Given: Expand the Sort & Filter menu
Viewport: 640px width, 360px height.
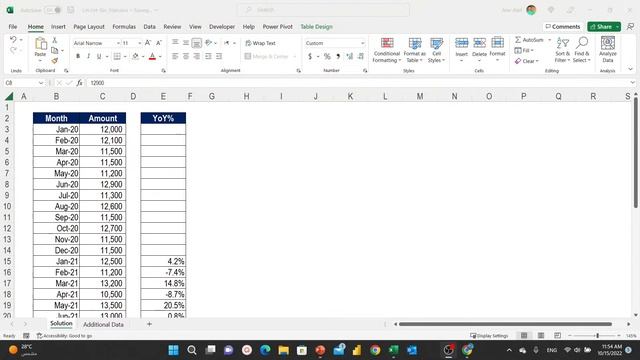Looking at the screenshot, I should pyautogui.click(x=562, y=50).
